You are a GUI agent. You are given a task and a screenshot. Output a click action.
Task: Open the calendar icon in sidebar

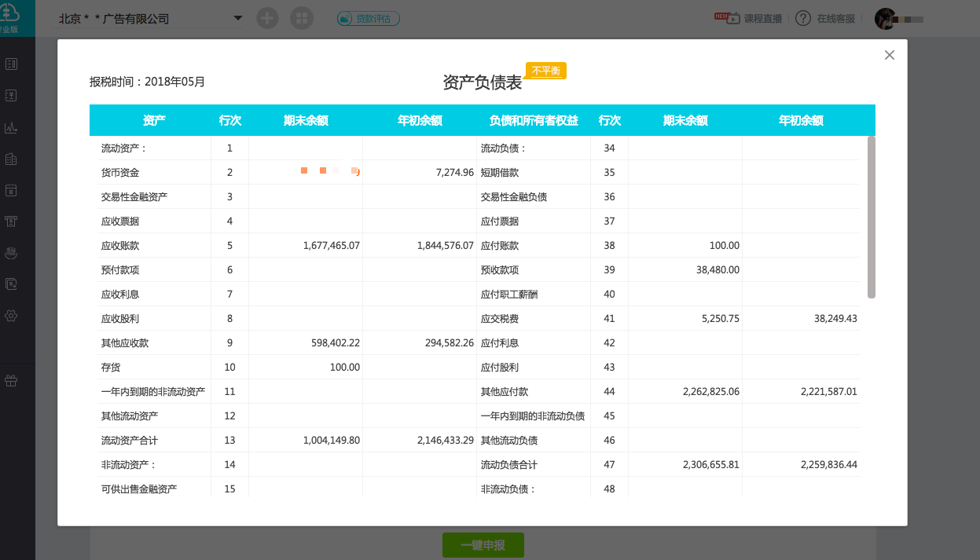coord(11,190)
